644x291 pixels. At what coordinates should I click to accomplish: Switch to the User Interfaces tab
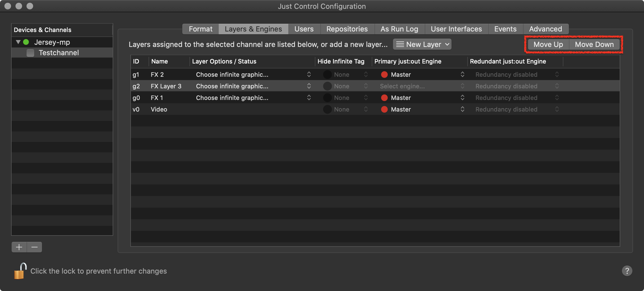456,29
